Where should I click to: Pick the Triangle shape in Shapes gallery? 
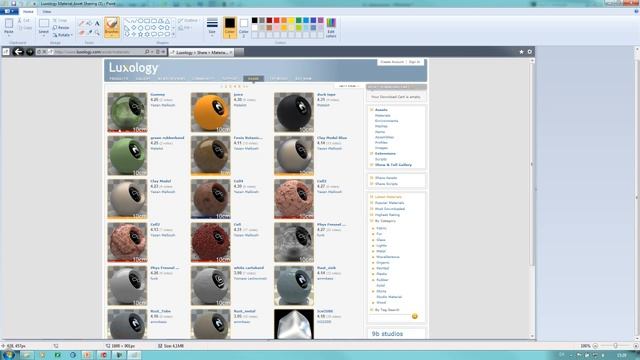tap(168, 21)
